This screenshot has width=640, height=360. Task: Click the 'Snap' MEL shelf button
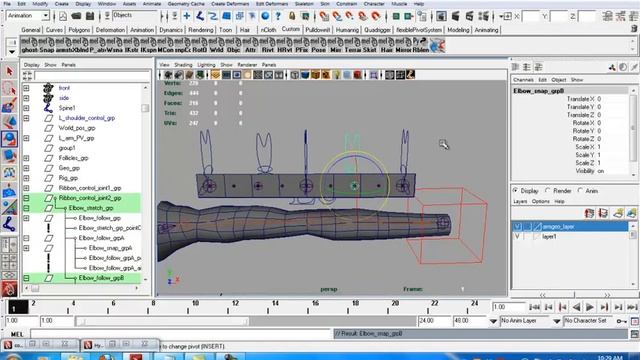click(x=46, y=45)
